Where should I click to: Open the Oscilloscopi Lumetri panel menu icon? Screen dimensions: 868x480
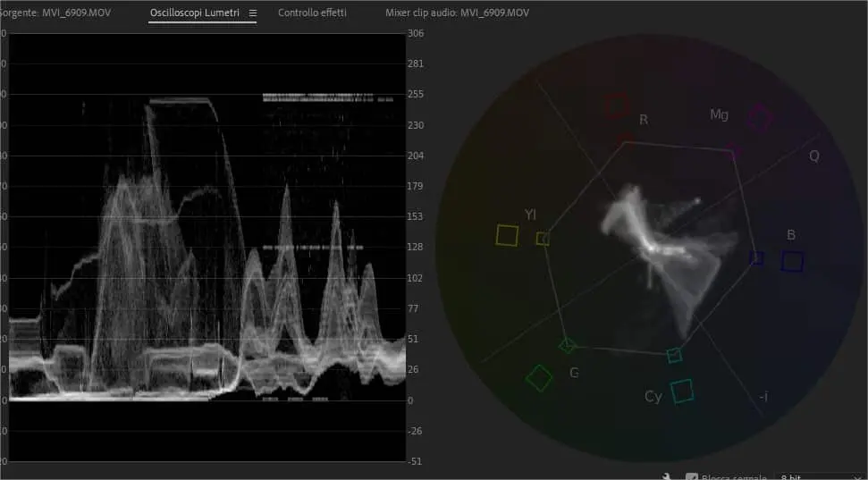pos(253,13)
